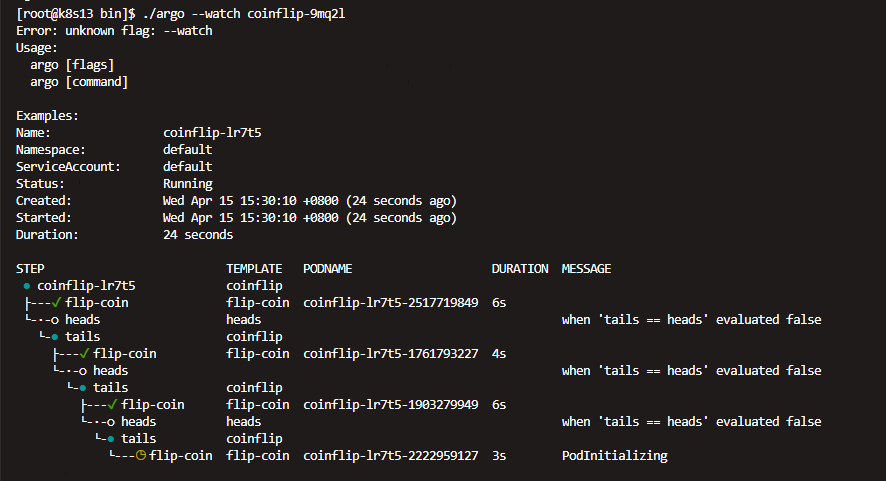Click the PodInitializing message text
The image size is (886, 481).
tap(614, 456)
